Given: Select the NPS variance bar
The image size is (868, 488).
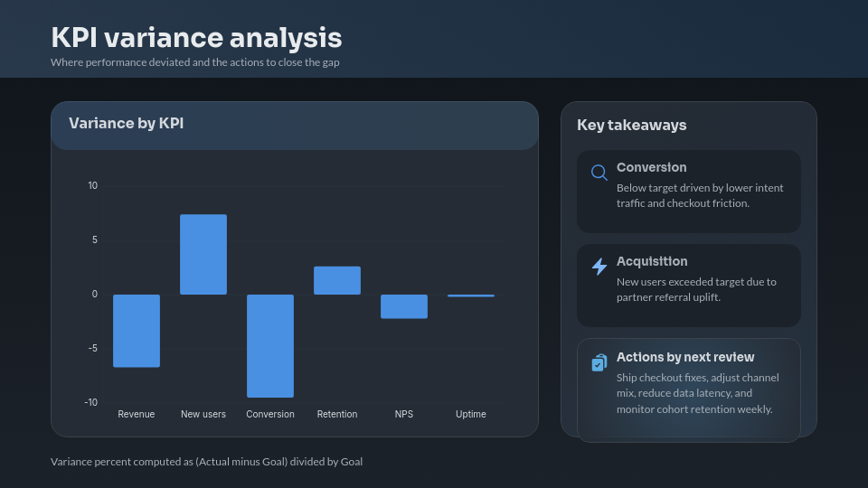Looking at the screenshot, I should (404, 306).
